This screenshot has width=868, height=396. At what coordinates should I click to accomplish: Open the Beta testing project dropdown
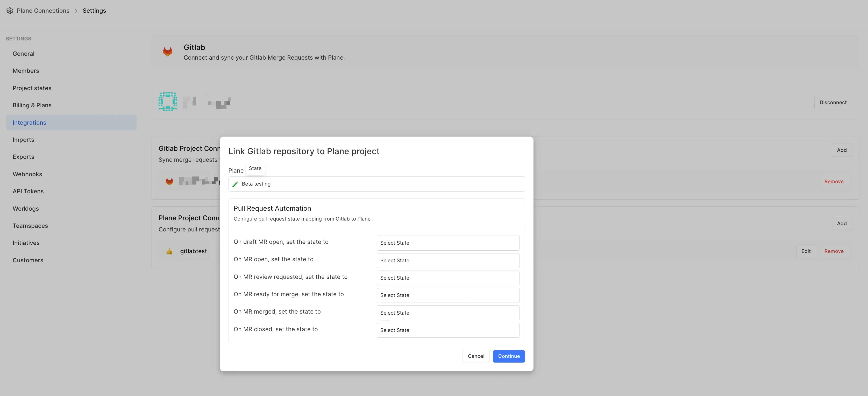point(376,184)
